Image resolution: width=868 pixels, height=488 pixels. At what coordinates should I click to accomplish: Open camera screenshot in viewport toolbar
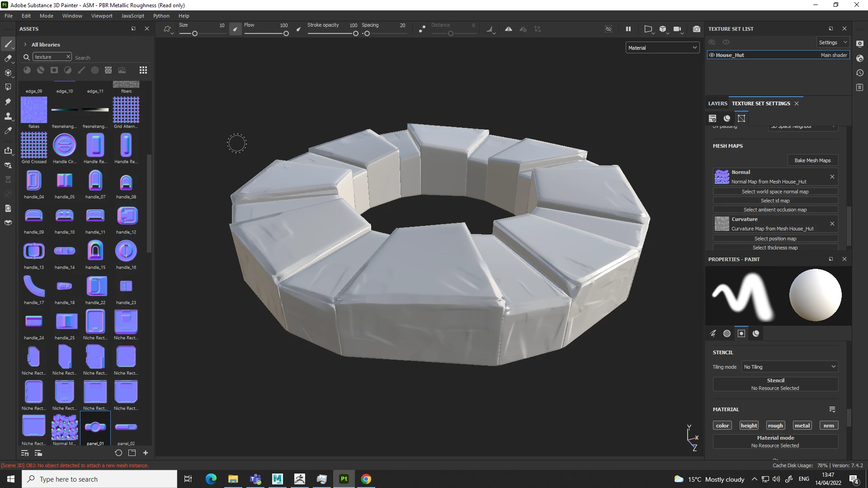click(x=697, y=29)
